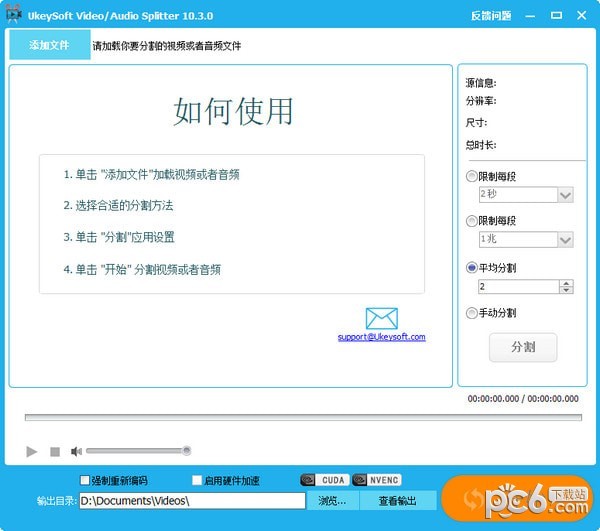600x531 pixels.
Task: Enable 强制重新编码 checkbox
Action: [x=85, y=480]
